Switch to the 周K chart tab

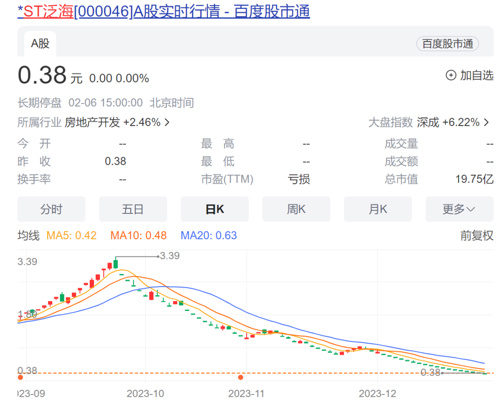click(296, 209)
